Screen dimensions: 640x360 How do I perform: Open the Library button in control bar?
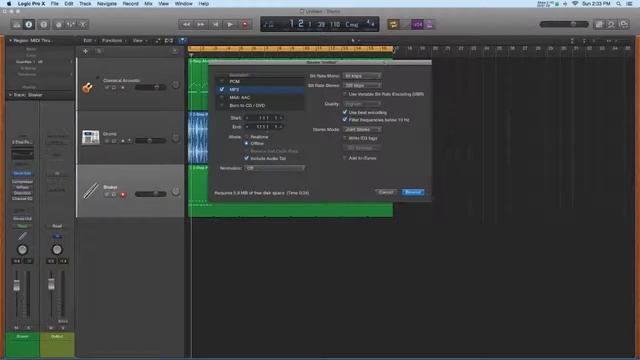17,24
